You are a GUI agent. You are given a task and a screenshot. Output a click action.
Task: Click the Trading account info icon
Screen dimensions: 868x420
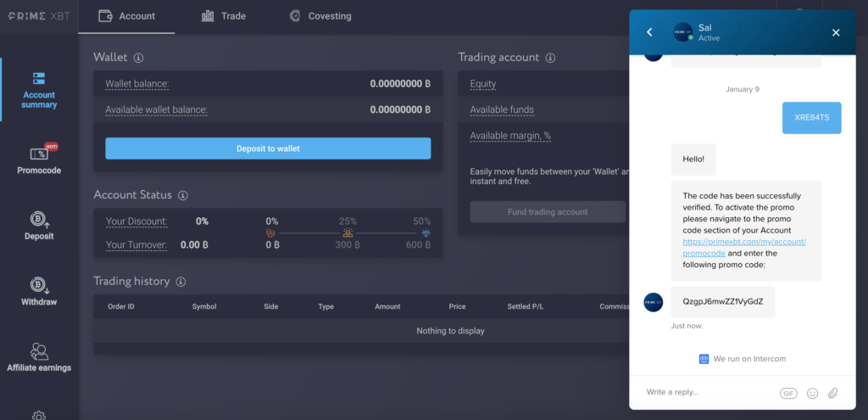[550, 58]
